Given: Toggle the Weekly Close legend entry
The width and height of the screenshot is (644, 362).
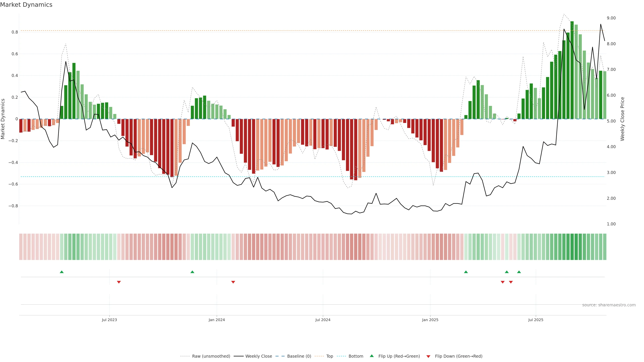Looking at the screenshot, I should coord(258,356).
